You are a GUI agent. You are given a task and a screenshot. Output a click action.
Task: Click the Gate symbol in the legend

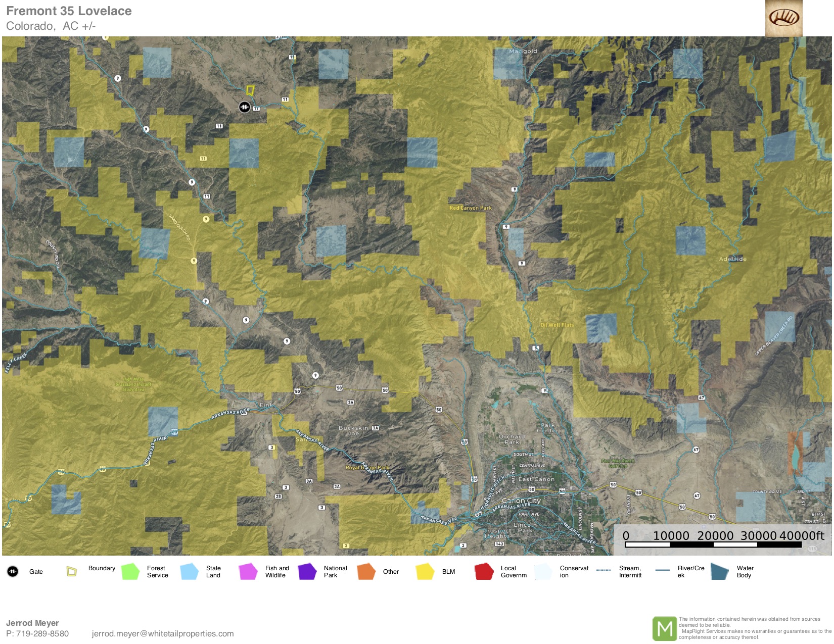[13, 571]
